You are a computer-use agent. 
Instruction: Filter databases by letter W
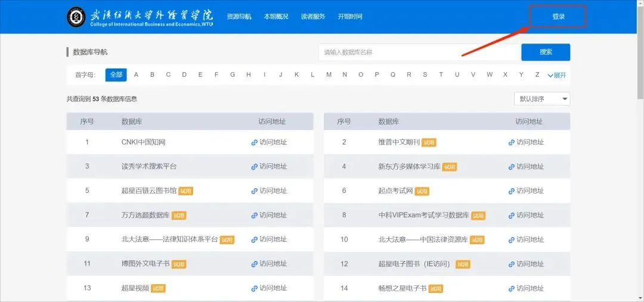pos(489,74)
